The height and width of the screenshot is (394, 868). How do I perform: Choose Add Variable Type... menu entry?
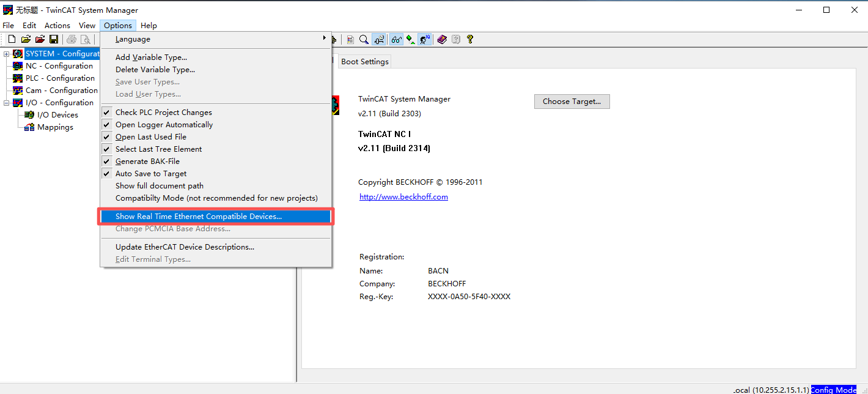(x=216, y=58)
